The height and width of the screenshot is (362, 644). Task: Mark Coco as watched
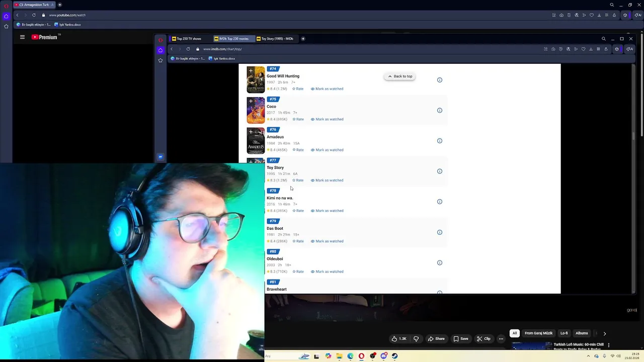point(327,119)
